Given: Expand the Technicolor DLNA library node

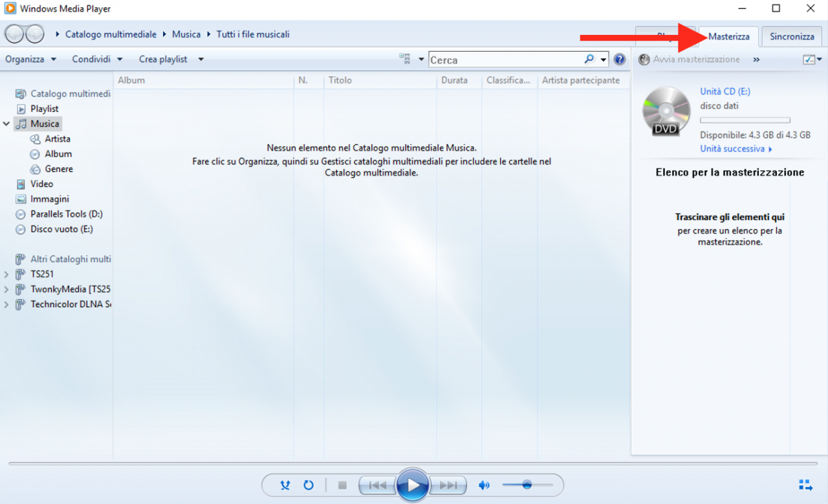Looking at the screenshot, I should tap(6, 304).
